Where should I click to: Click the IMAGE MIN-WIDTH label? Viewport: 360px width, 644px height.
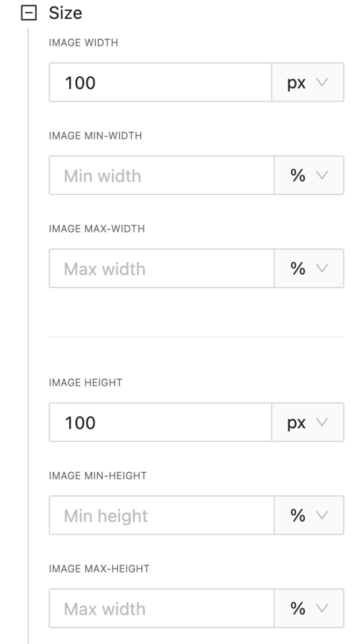pos(95,136)
